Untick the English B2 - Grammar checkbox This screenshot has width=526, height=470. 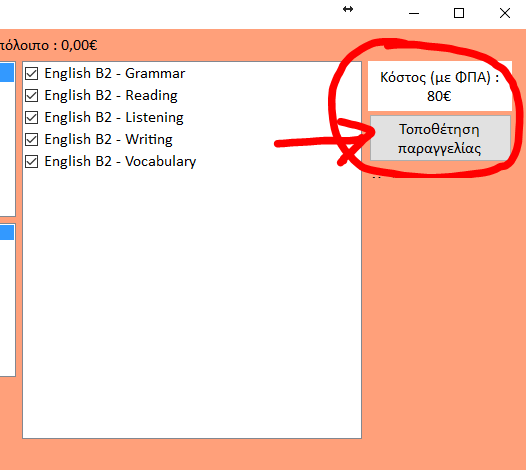[x=32, y=73]
